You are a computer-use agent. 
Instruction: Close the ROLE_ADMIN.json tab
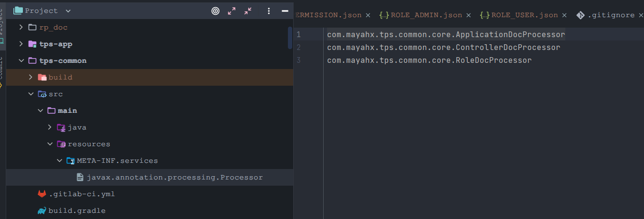[469, 15]
